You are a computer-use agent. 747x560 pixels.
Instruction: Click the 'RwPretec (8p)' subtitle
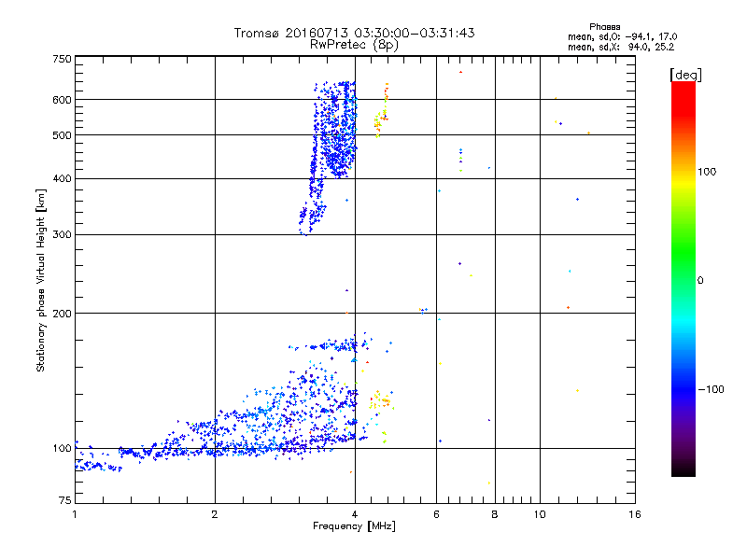tap(354, 45)
